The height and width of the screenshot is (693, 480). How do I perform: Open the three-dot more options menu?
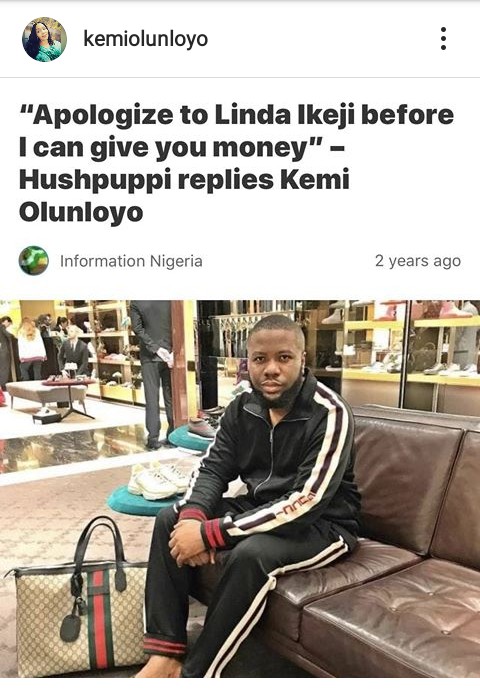(x=443, y=38)
